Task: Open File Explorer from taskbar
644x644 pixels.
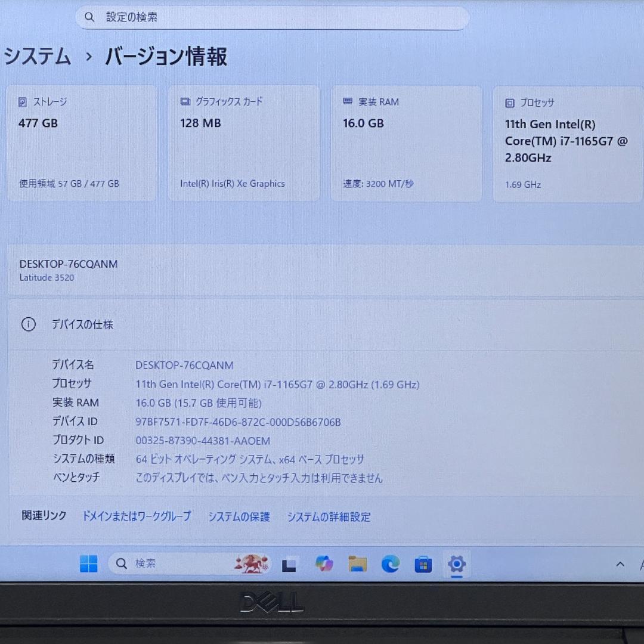Action: 357,564
